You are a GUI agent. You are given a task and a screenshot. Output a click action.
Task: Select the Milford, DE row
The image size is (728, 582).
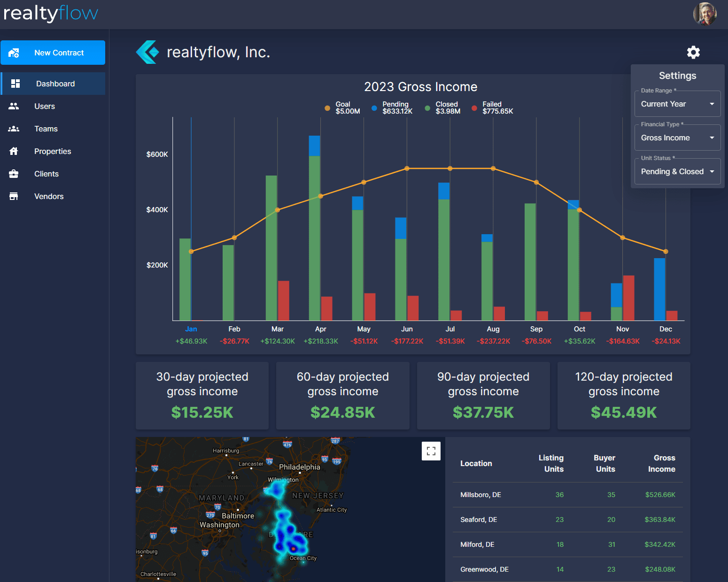point(568,544)
